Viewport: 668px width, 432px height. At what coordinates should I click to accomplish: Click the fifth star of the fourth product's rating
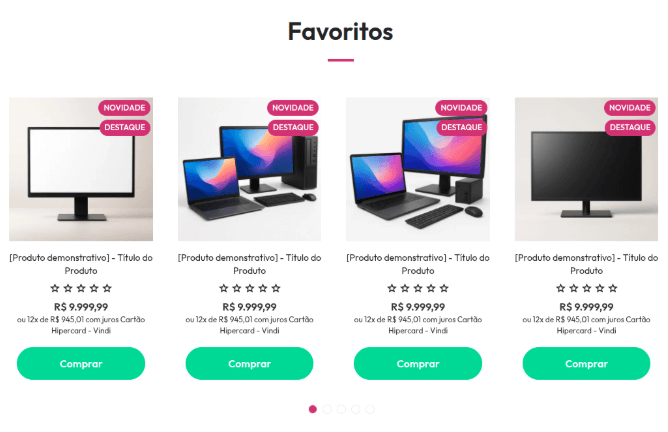tap(613, 288)
